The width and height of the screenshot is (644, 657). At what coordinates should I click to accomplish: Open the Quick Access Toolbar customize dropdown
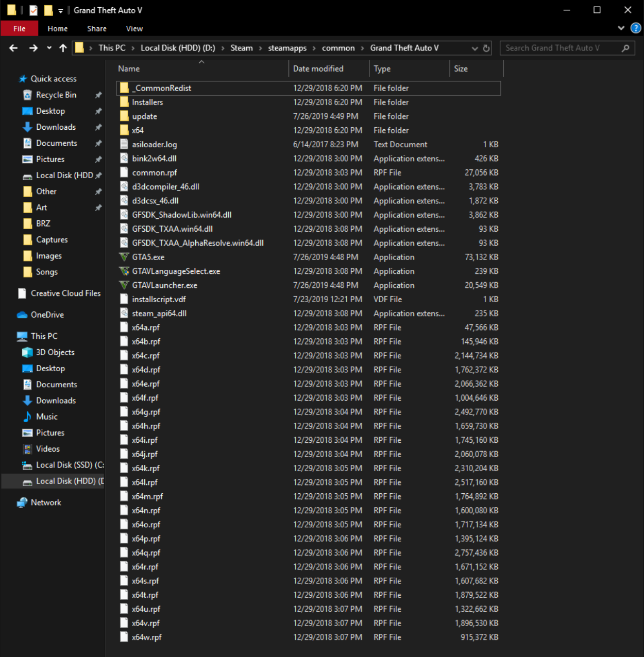pyautogui.click(x=61, y=10)
